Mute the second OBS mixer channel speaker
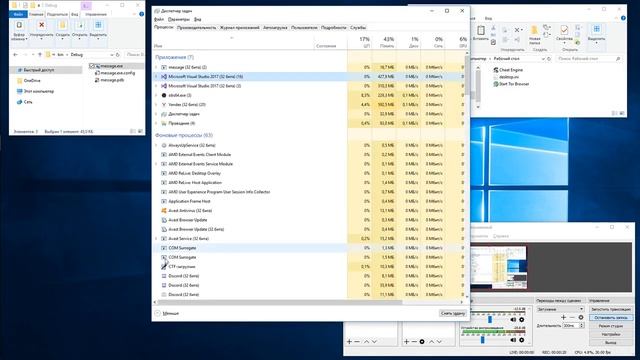Viewport: 640px width, 360px height. [513, 340]
